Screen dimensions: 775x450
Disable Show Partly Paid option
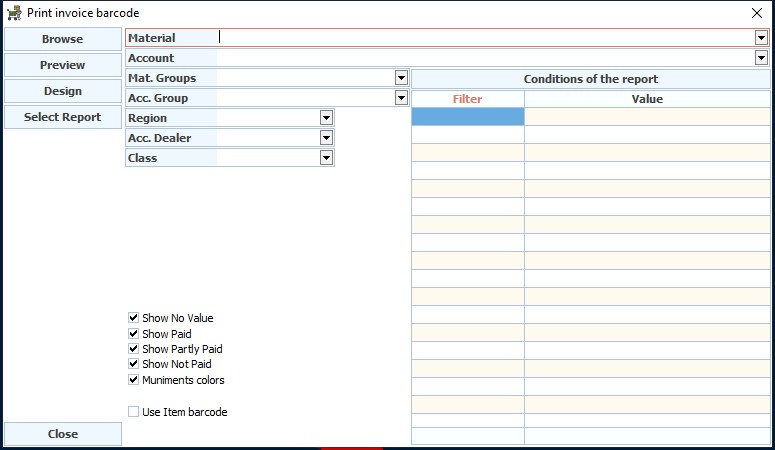133,349
